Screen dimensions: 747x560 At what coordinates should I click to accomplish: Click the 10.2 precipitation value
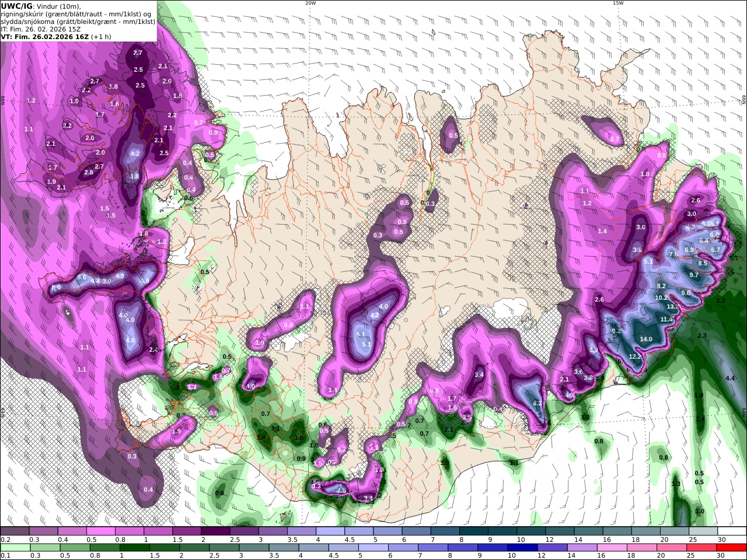coord(661,297)
